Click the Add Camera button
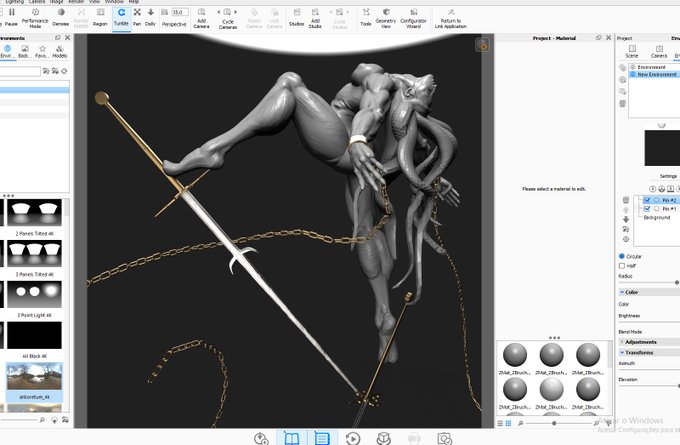The image size is (680, 445). click(x=201, y=18)
